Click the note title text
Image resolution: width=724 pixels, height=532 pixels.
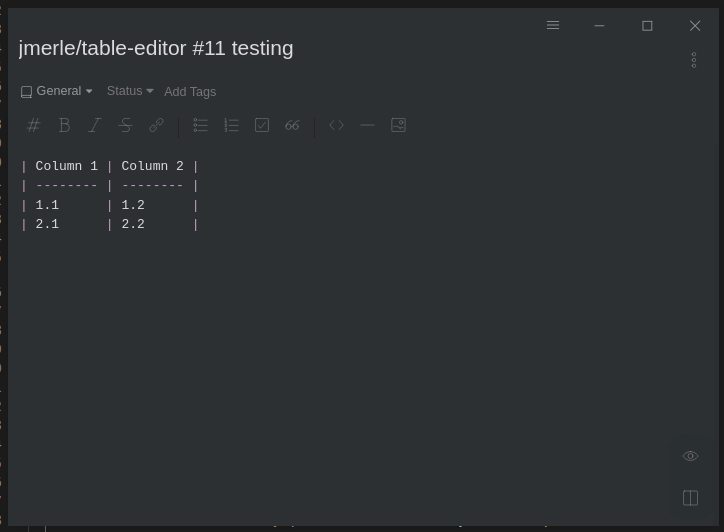coord(156,48)
